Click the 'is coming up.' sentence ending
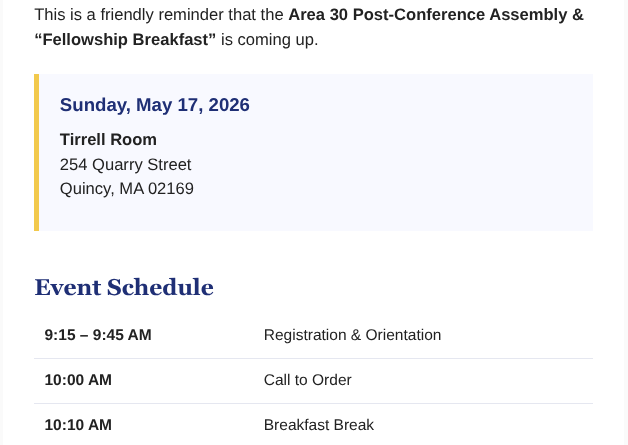Viewport: 628px width, 445px height. point(270,40)
